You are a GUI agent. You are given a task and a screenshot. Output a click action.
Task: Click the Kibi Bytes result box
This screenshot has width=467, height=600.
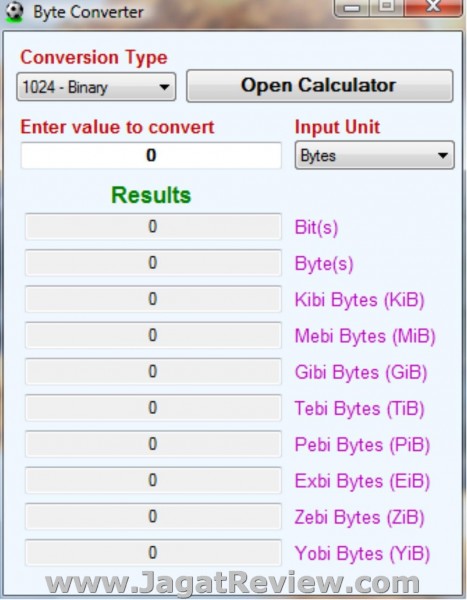point(153,299)
